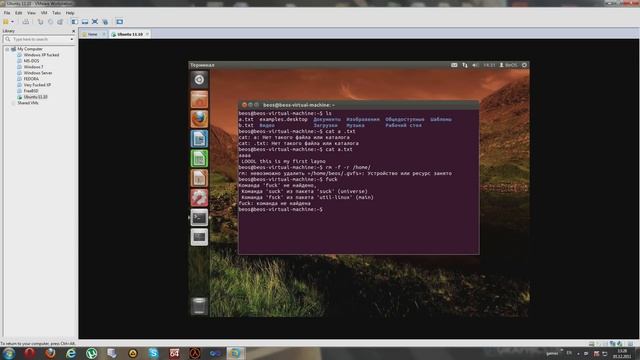
Task: Open Firefox from the Windows taskbar
Action: pos(50,353)
